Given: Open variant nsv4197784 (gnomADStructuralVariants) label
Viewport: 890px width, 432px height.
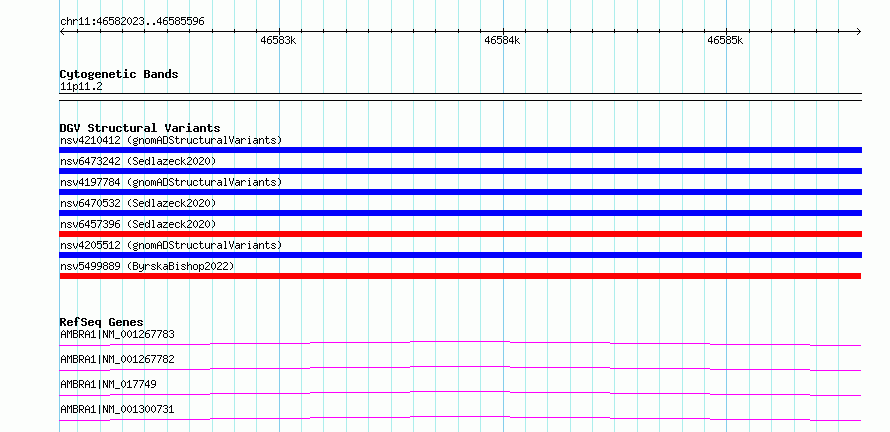Looking at the screenshot, I should point(171,182).
